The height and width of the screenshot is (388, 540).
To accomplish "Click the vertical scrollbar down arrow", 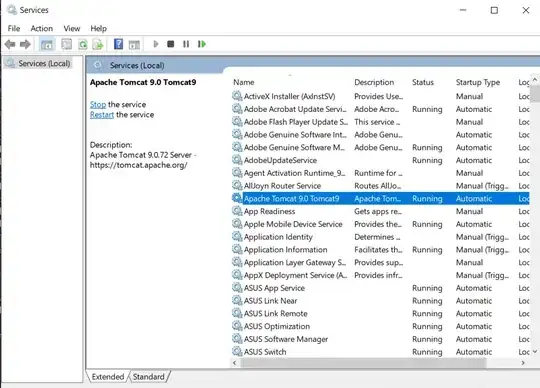I will [x=535, y=352].
